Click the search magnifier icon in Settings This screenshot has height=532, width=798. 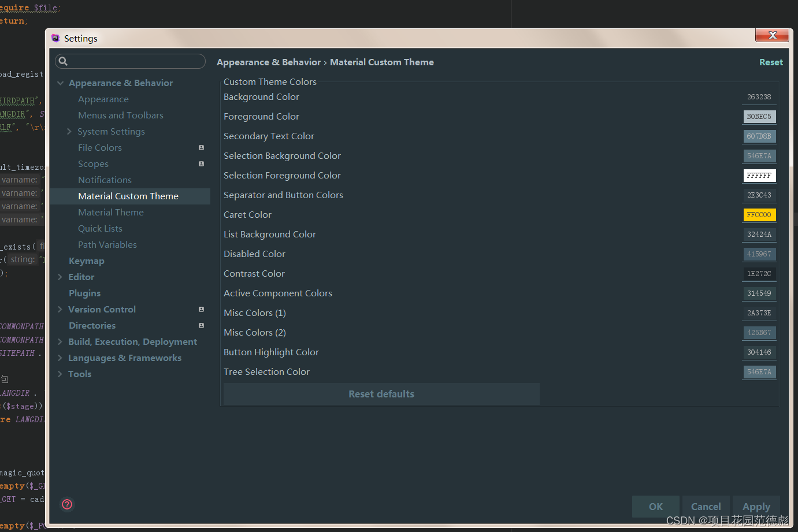click(x=64, y=61)
